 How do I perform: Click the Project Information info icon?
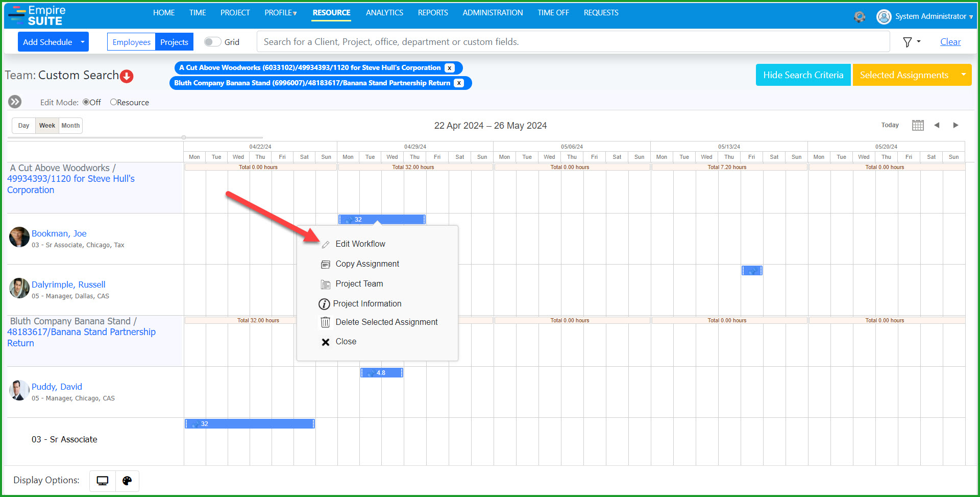coord(324,304)
